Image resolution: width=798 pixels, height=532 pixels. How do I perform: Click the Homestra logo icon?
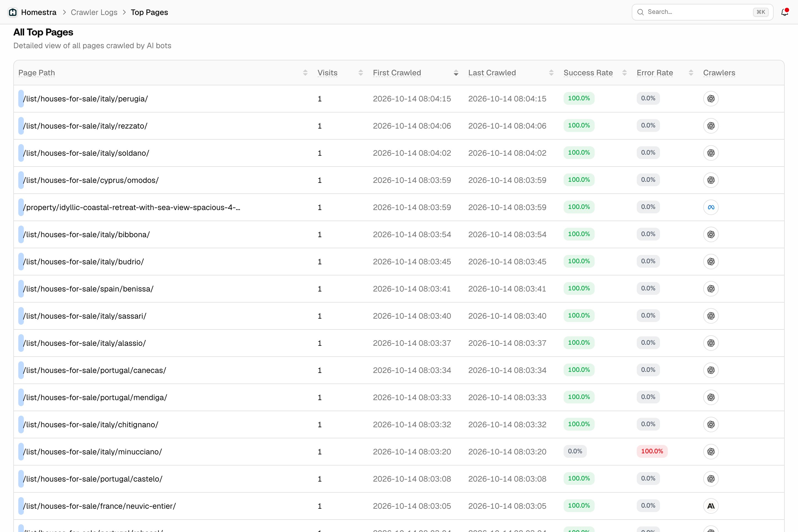13,12
